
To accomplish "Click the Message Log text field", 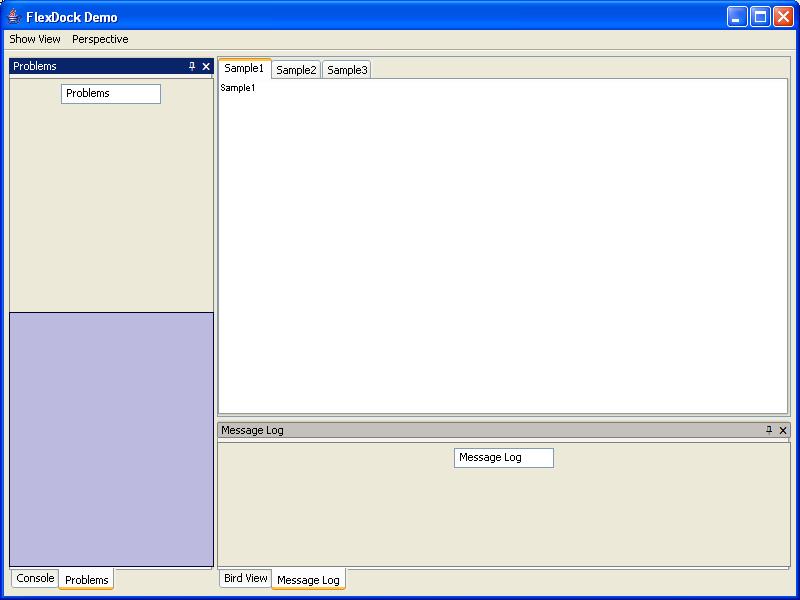I will (503, 457).
